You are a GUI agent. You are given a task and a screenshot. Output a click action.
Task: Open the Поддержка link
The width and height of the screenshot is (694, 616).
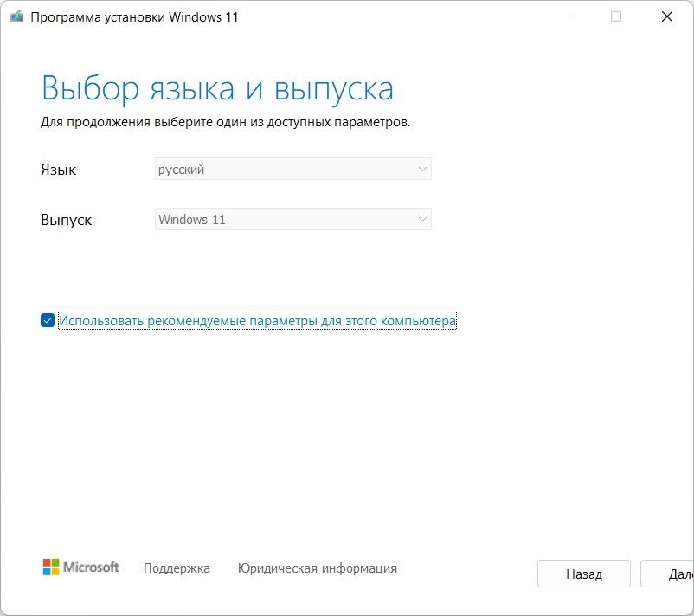click(177, 568)
